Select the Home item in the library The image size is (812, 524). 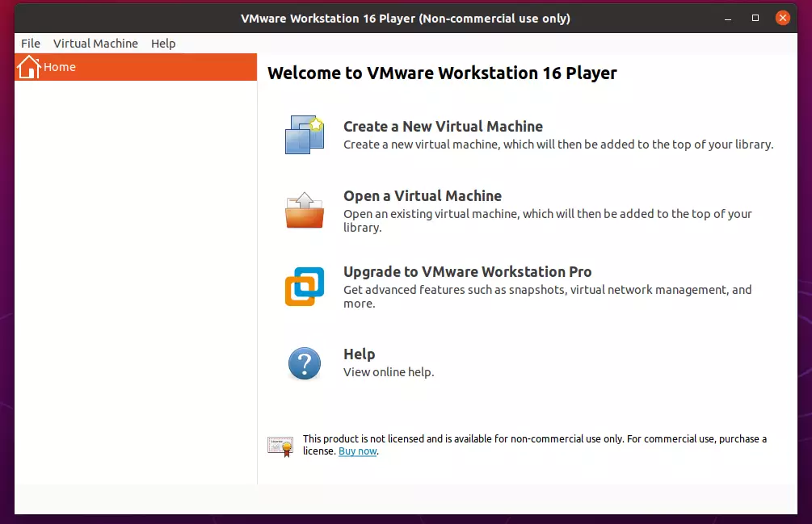pos(136,67)
